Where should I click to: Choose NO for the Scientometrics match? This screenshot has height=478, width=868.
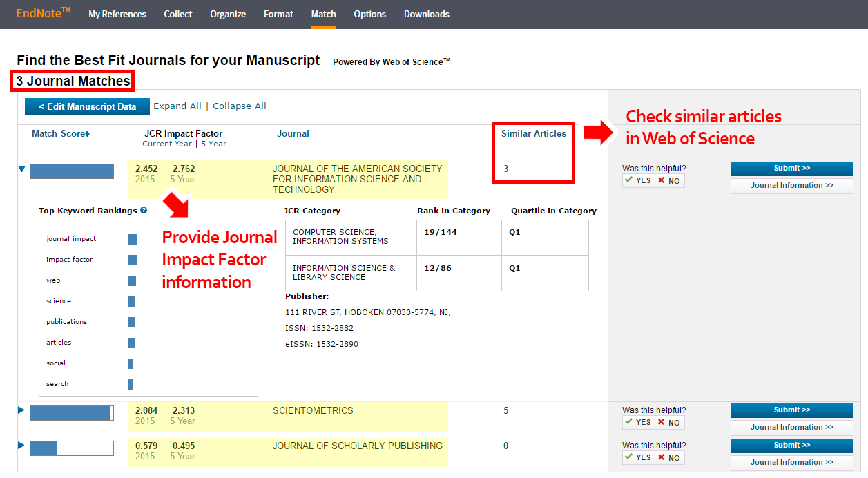point(669,422)
